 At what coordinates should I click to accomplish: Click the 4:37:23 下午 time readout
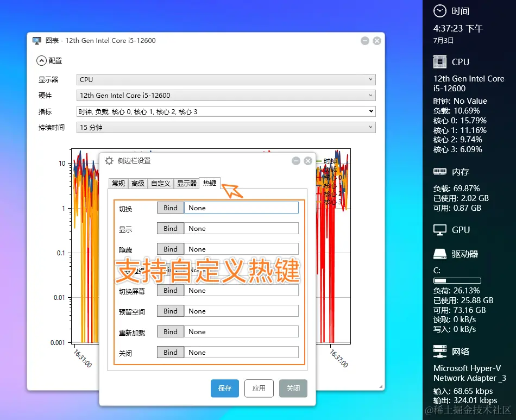[458, 29]
